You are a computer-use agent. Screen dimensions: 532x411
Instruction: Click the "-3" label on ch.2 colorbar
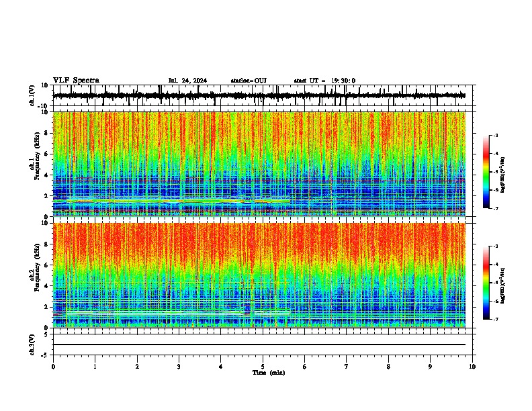coord(495,246)
